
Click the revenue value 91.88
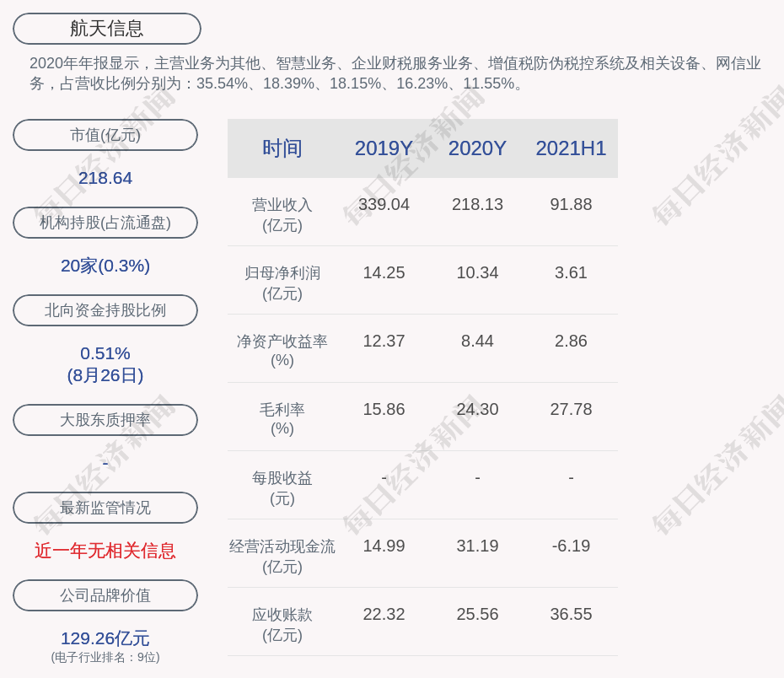[571, 205]
